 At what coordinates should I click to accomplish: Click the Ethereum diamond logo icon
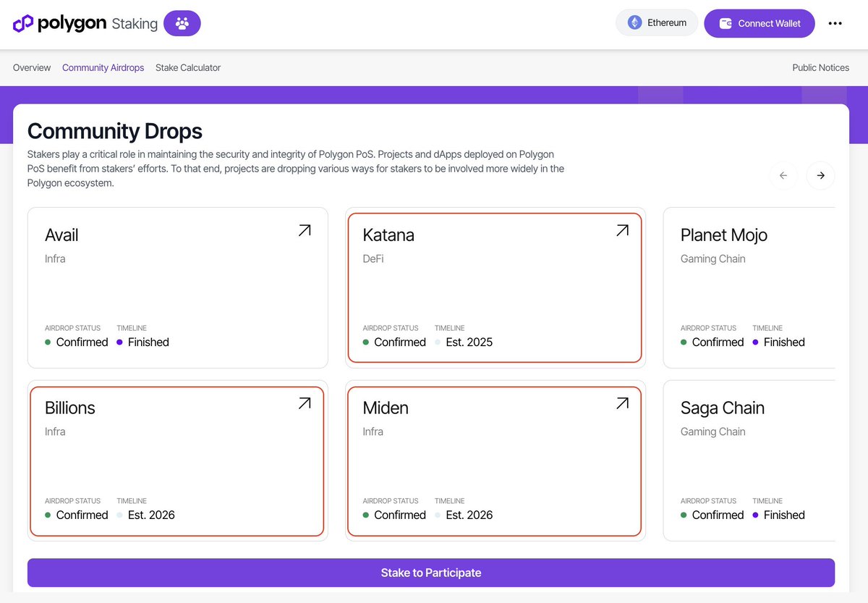[634, 22]
